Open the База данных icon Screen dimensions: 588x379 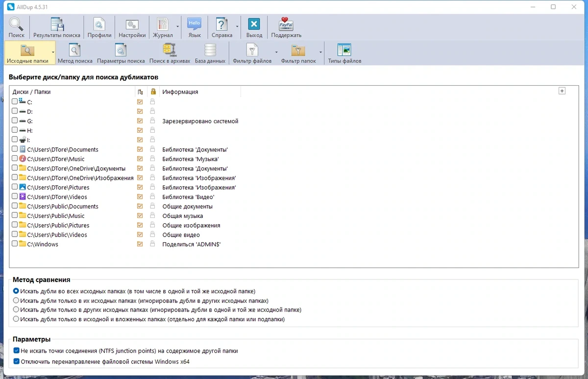[x=210, y=53]
